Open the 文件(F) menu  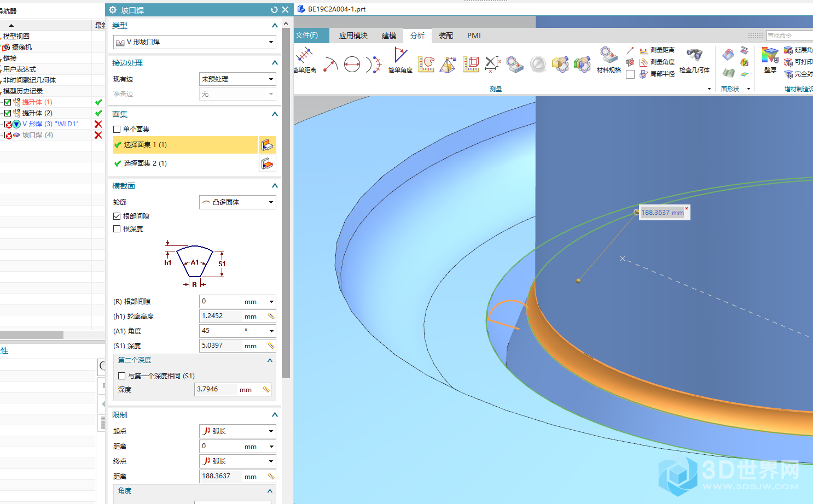pos(307,36)
